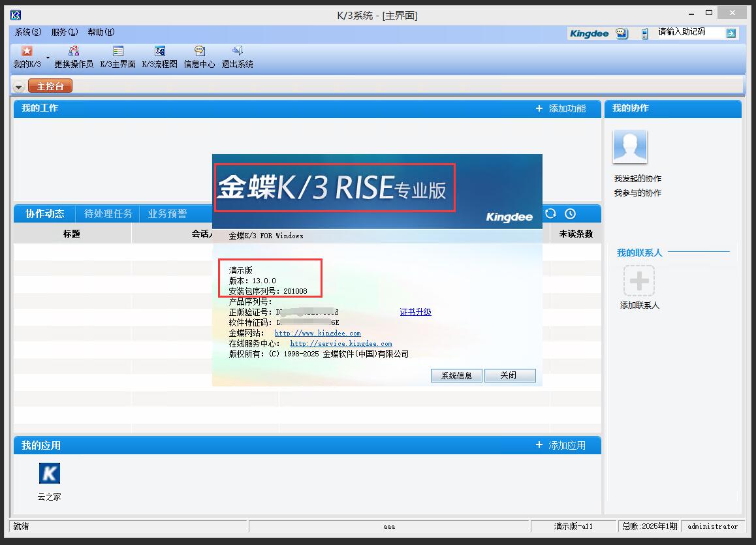Click 总账:2025年1期 in status bar

click(650, 527)
